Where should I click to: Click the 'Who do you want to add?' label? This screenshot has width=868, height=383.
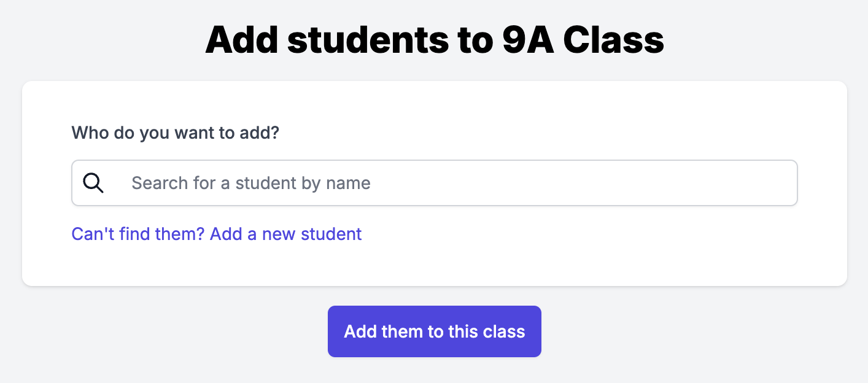click(176, 133)
